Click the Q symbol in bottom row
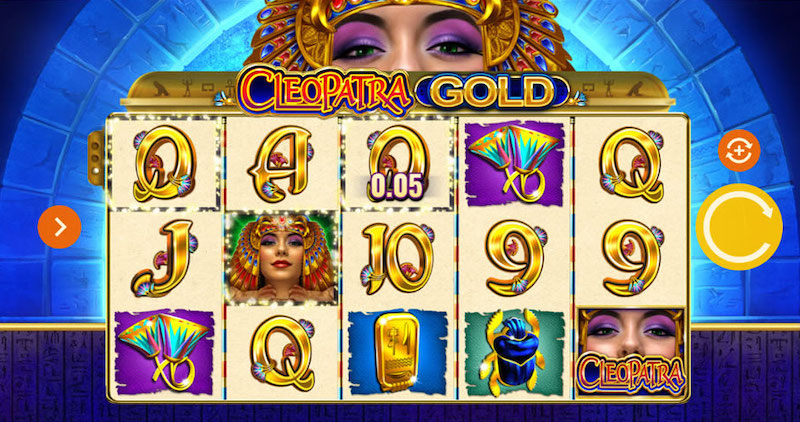 [281, 353]
